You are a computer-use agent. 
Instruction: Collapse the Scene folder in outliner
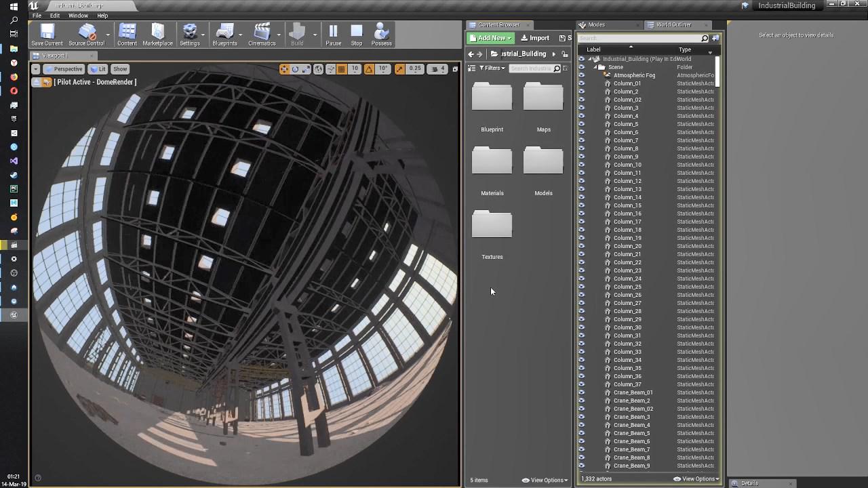coord(595,67)
